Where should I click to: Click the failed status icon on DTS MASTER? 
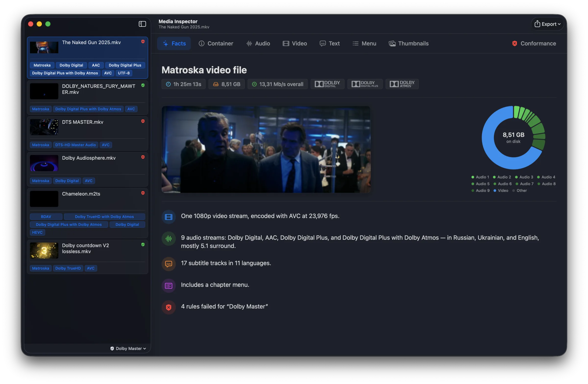point(143,121)
